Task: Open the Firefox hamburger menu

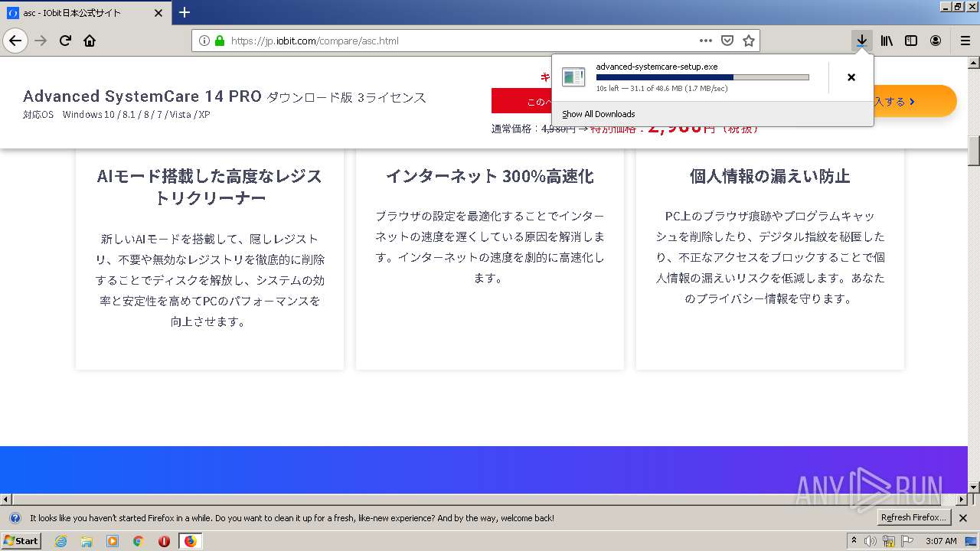Action: pyautogui.click(x=965, y=41)
